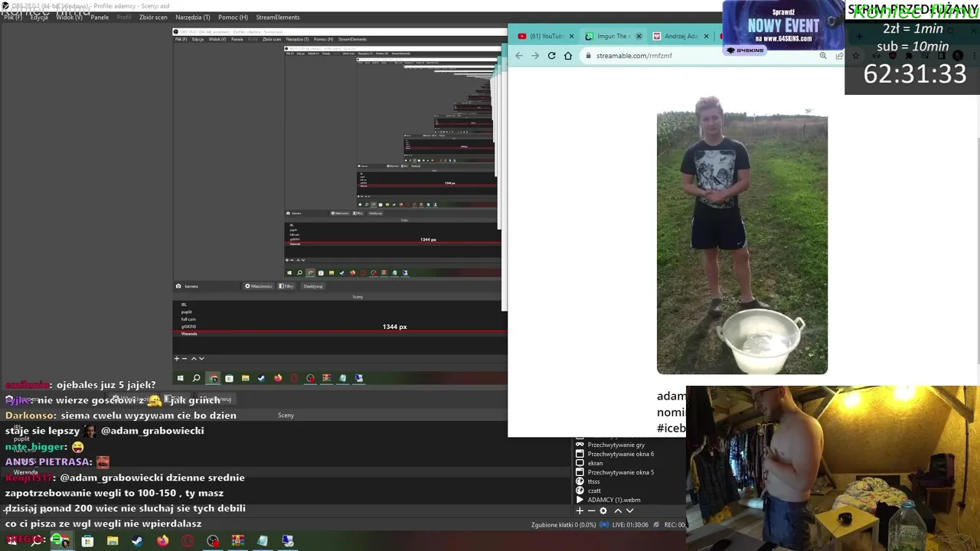
Task: Close the Imgur browser tab
Action: coord(639,36)
